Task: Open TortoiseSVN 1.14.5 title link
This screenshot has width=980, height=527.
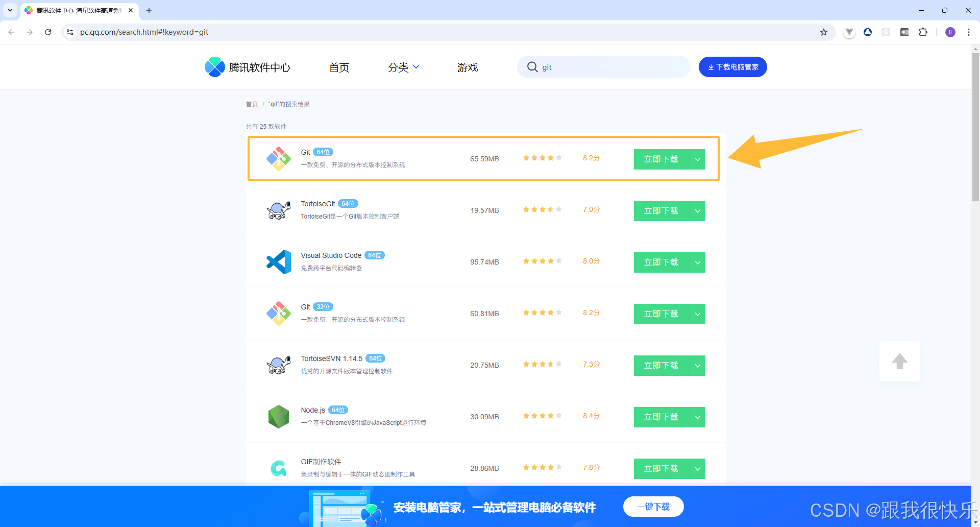Action: pyautogui.click(x=332, y=358)
